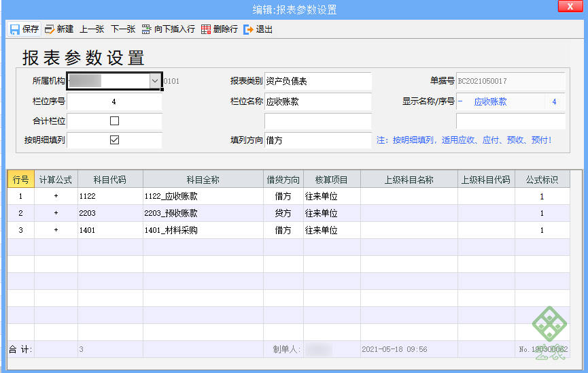This screenshot has height=373, width=588.
Task: Click the 上级科目名称 cell in the 2203 row
Action: 409,213
